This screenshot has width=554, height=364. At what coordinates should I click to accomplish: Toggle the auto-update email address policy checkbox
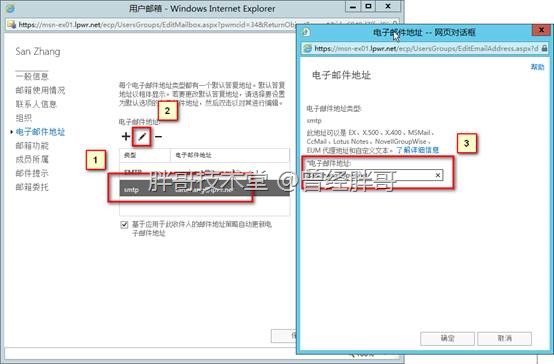click(124, 225)
